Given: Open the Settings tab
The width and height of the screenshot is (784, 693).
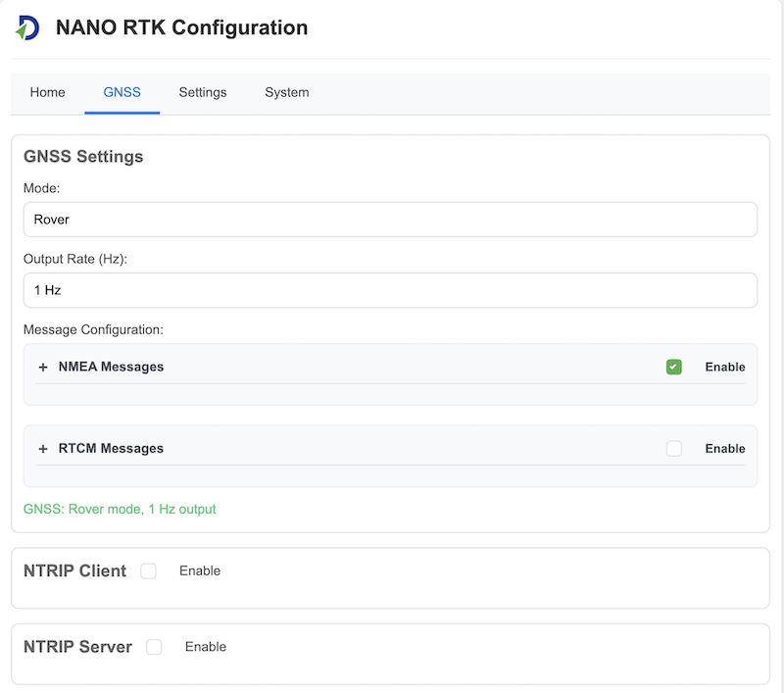Looking at the screenshot, I should [203, 92].
